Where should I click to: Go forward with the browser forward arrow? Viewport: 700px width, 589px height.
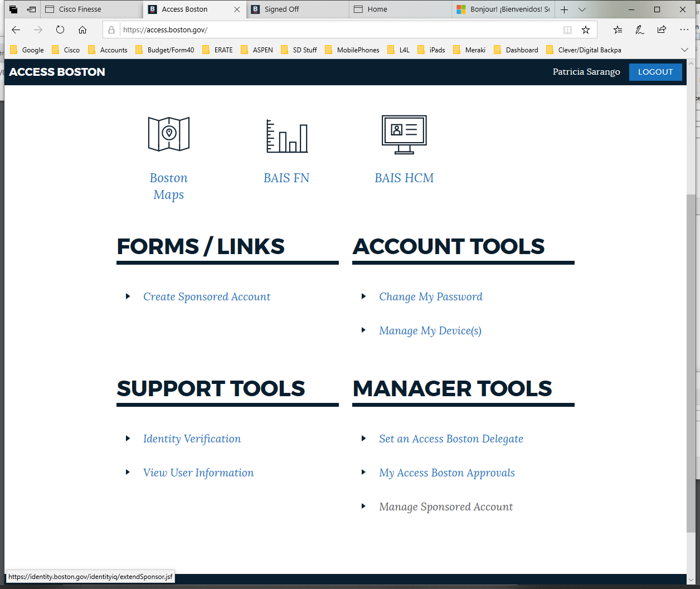tap(38, 30)
